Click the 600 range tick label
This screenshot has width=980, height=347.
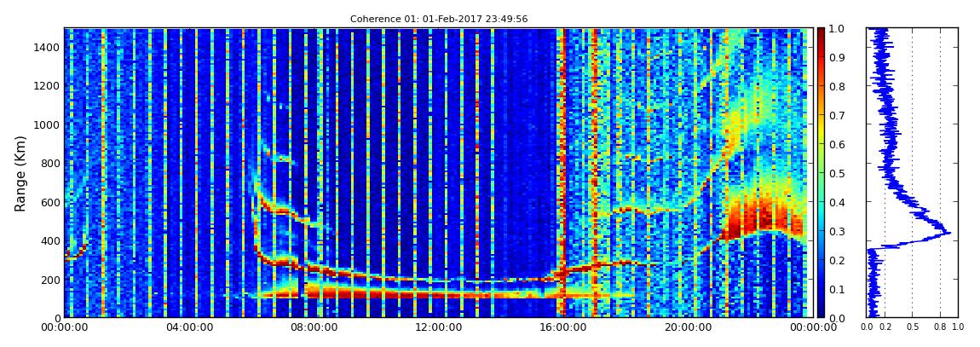pyautogui.click(x=51, y=203)
